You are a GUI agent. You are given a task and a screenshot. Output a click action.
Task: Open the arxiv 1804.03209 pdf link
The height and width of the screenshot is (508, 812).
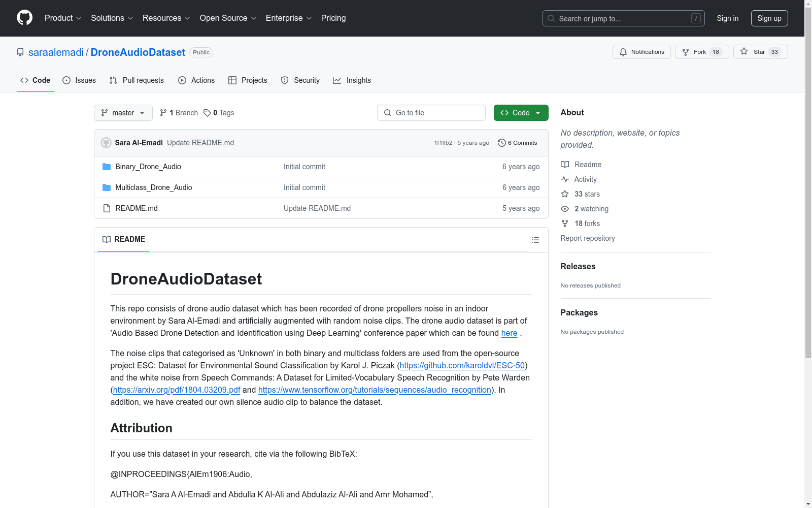(x=177, y=390)
